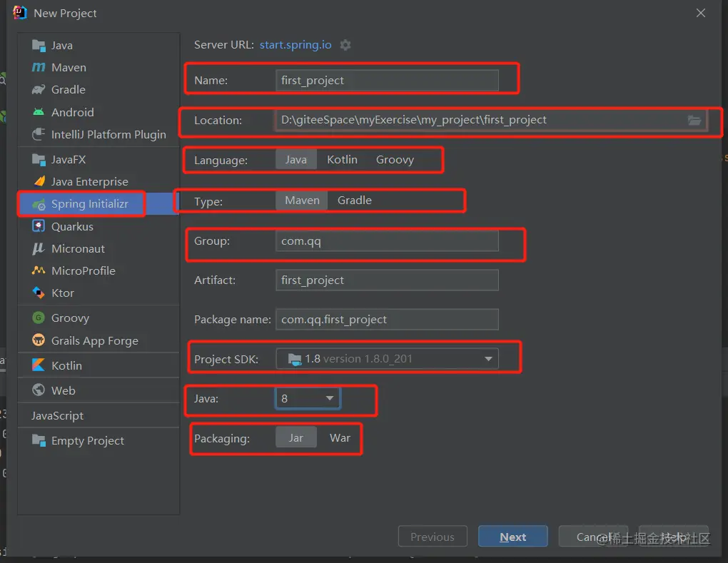The image size is (728, 563).
Task: Click the Empty Project folder icon
Action: (x=39, y=440)
